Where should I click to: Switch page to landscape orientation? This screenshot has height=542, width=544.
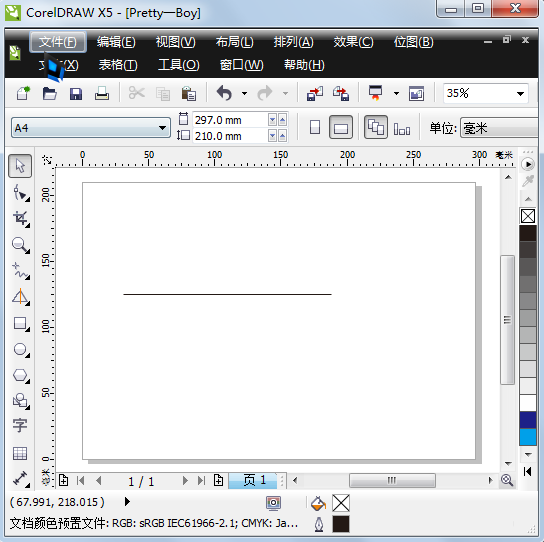[341, 127]
